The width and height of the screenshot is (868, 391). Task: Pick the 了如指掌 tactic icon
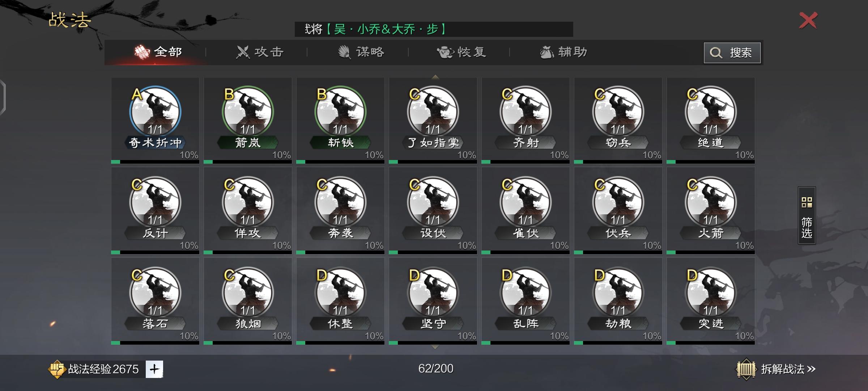[433, 112]
